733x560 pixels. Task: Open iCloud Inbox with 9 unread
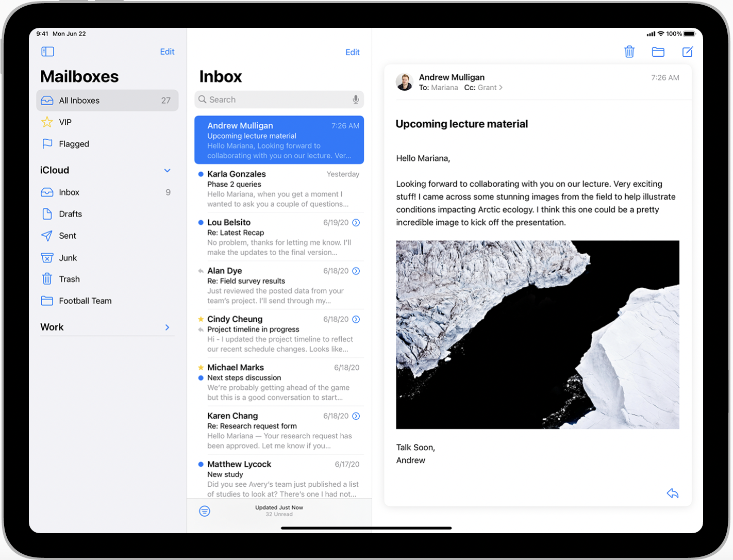107,192
